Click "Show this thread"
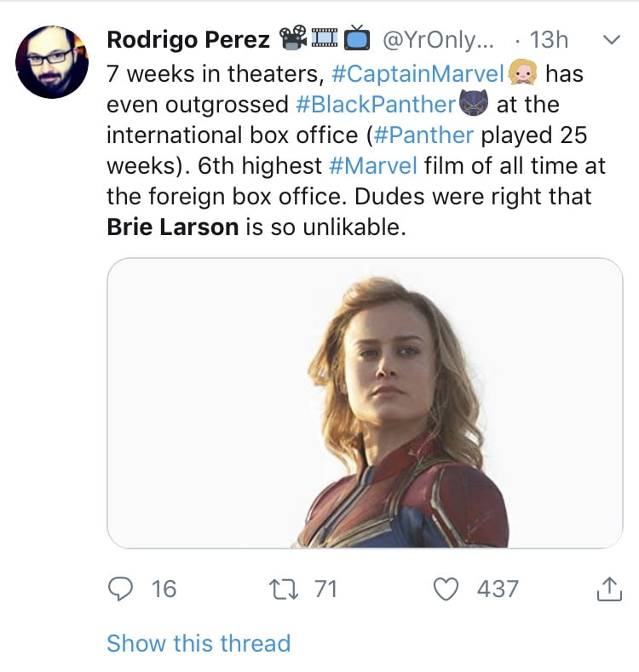Image resolution: width=639 pixels, height=672 pixels. 199,643
